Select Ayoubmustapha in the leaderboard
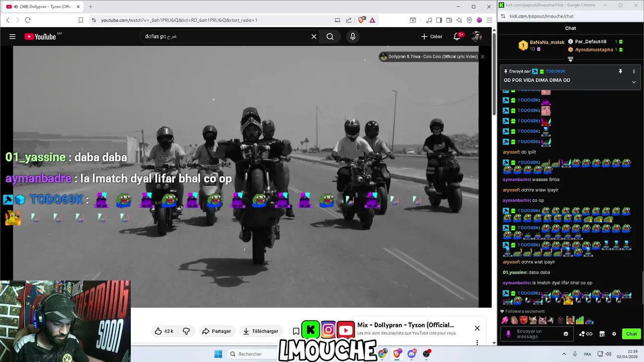Image resolution: width=644 pixels, height=362 pixels. (594, 50)
